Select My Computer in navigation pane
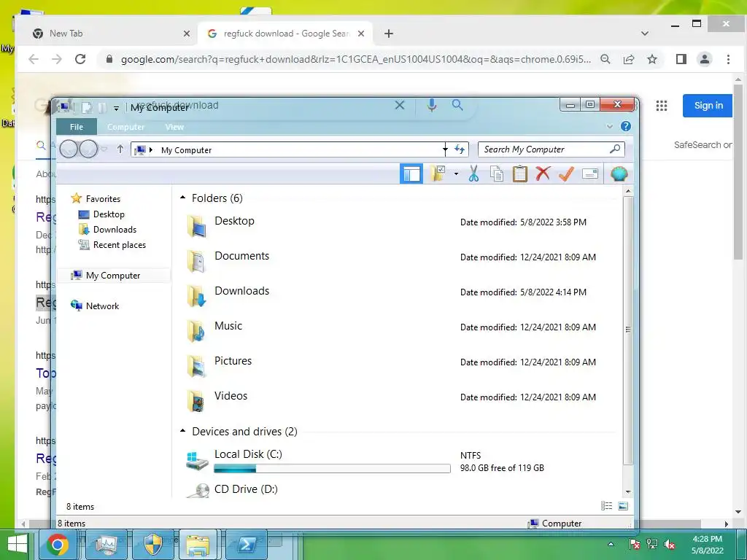This screenshot has width=747, height=560. click(113, 275)
